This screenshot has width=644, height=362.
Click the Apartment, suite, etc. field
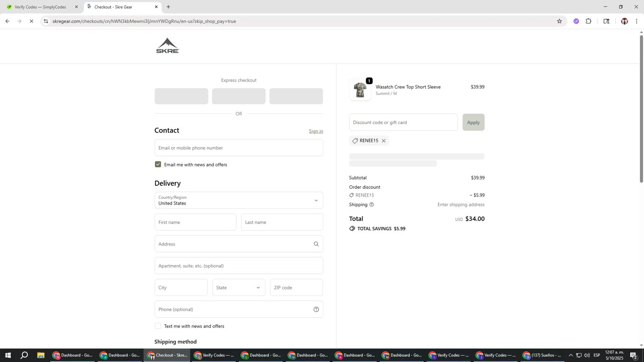click(x=239, y=265)
